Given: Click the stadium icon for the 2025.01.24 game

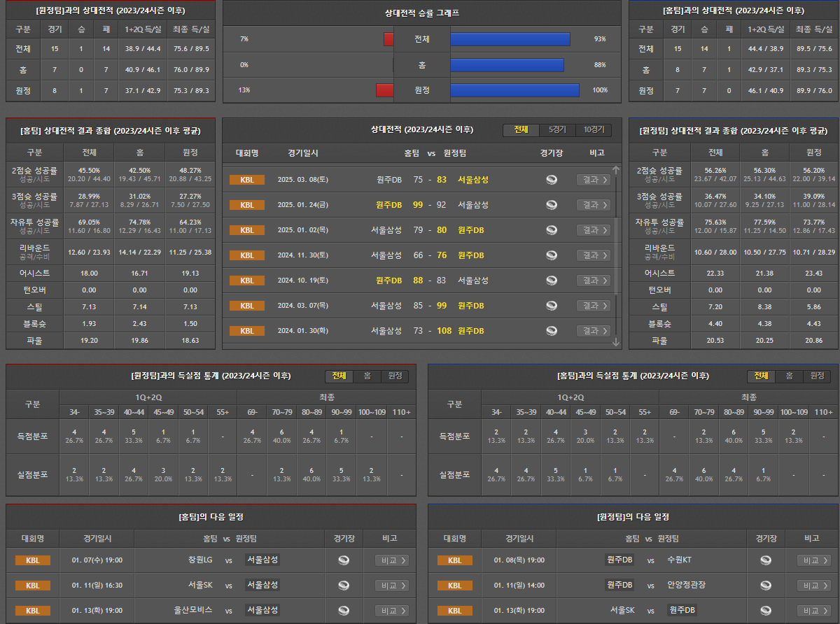Looking at the screenshot, I should coord(552,205).
